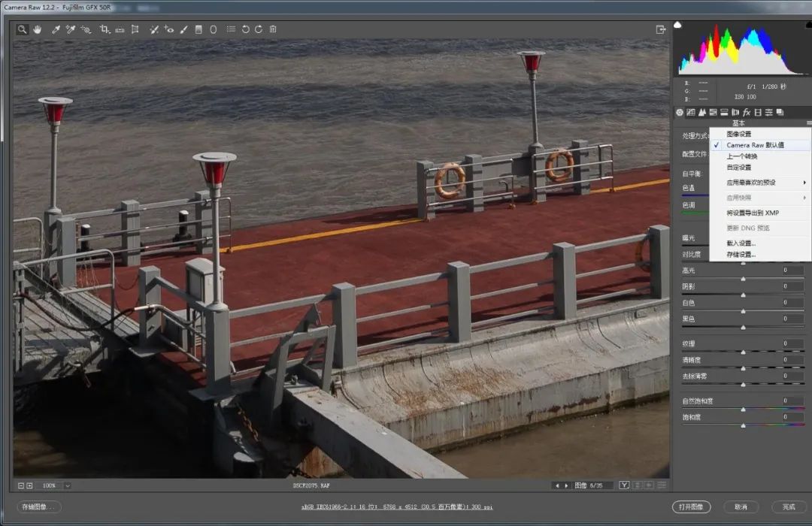Open the Effects (fx) panel tab

point(747,112)
